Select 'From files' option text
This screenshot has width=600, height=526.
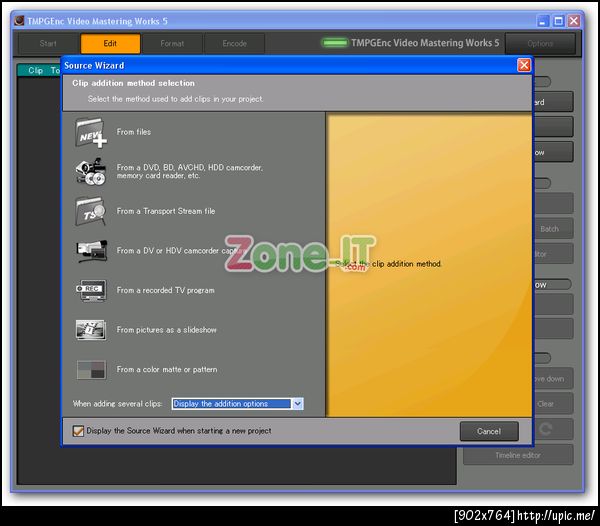134,132
